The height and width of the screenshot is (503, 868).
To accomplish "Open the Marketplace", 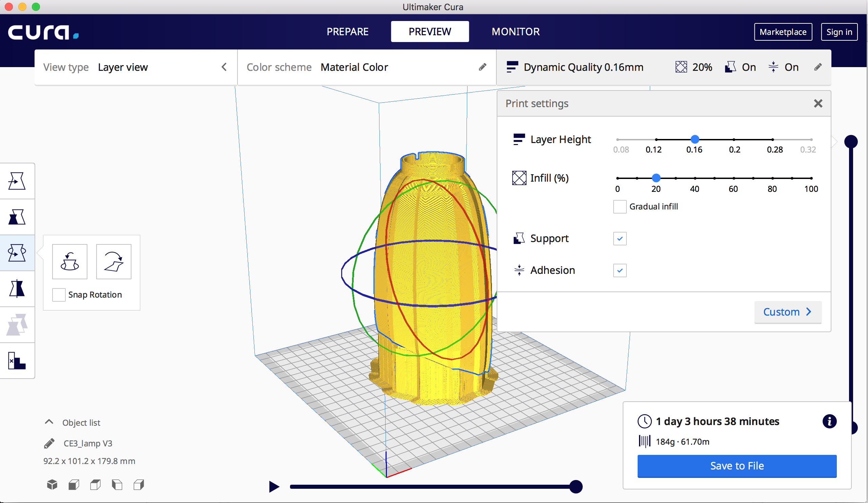I will click(x=783, y=32).
